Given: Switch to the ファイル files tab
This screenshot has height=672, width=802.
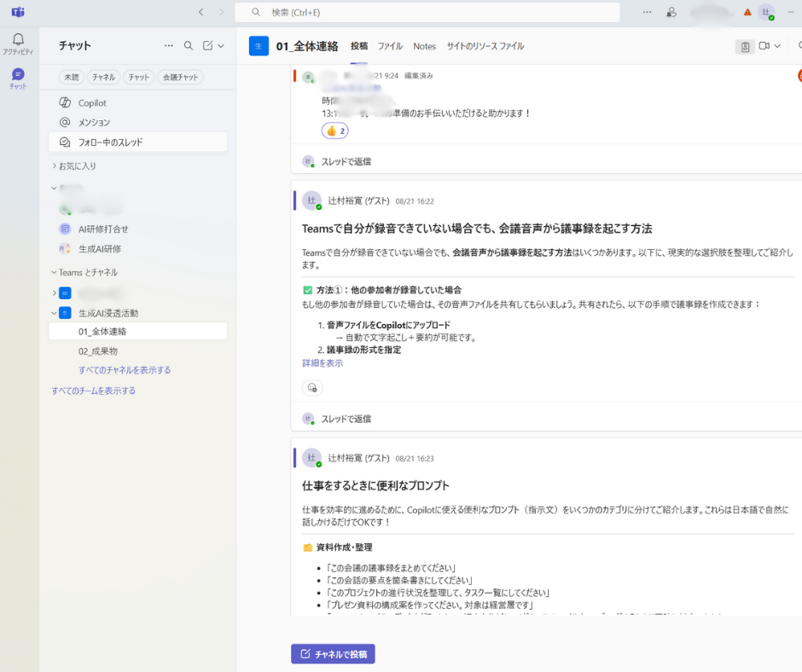Looking at the screenshot, I should point(390,46).
